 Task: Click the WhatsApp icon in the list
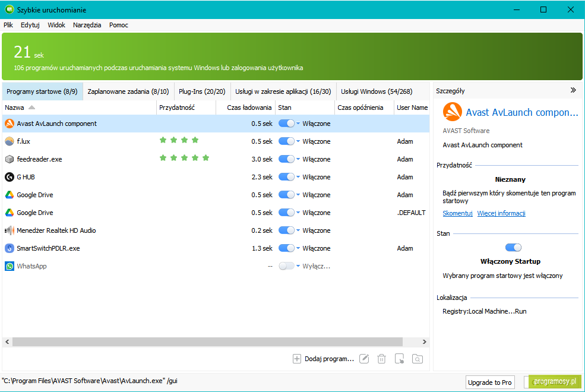(10, 266)
